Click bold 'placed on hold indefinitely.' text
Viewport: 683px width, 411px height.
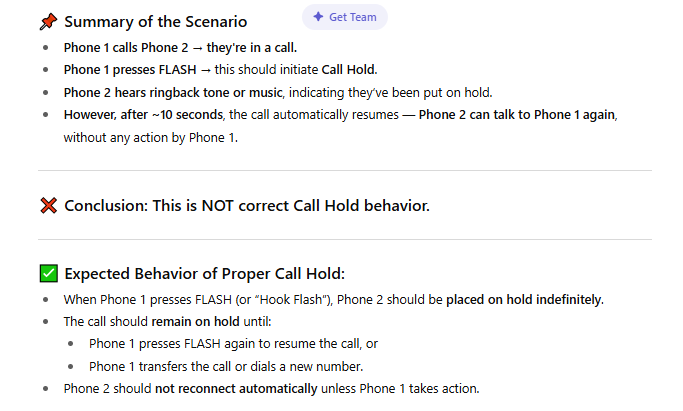(x=525, y=300)
